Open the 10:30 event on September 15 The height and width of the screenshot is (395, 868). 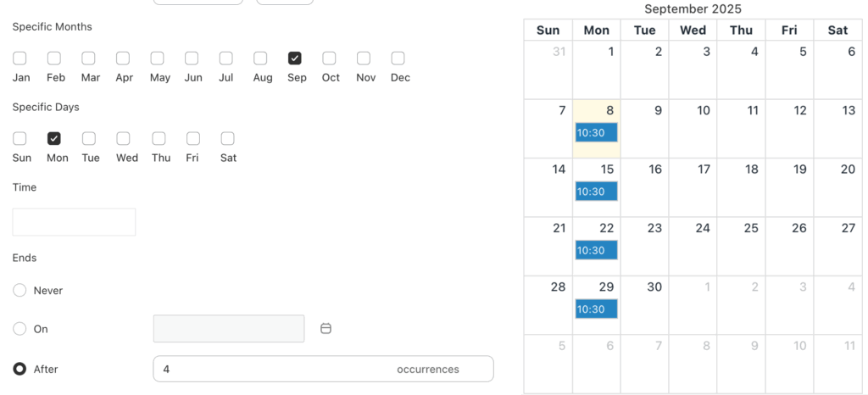pyautogui.click(x=596, y=192)
